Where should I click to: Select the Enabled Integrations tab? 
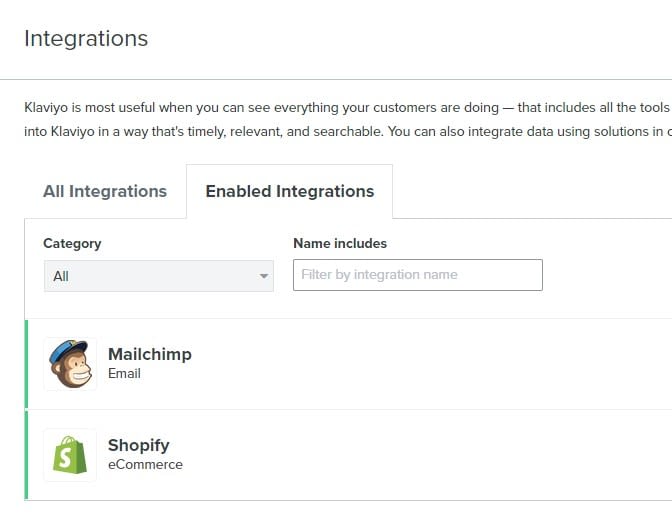289,191
